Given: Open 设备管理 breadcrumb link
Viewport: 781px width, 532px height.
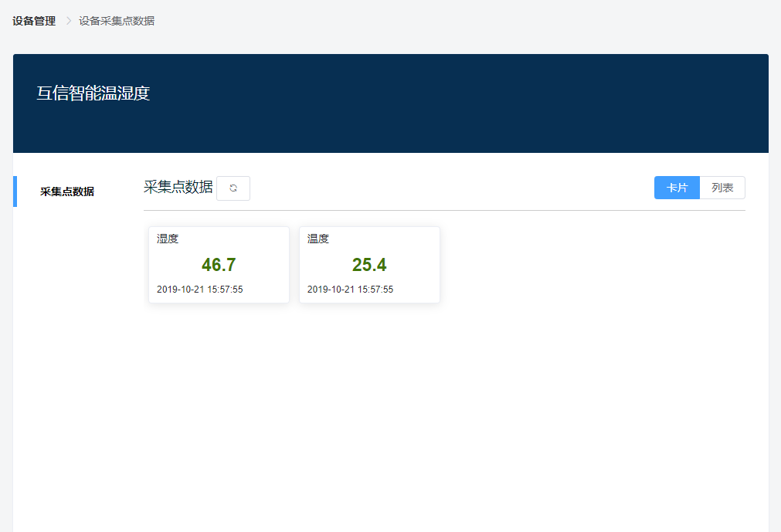Looking at the screenshot, I should click(x=34, y=21).
